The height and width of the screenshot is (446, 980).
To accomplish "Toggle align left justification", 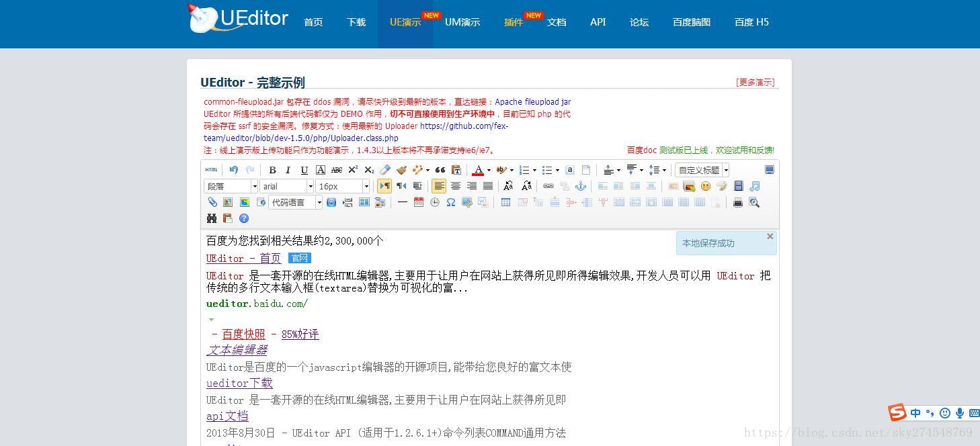I will click(439, 186).
